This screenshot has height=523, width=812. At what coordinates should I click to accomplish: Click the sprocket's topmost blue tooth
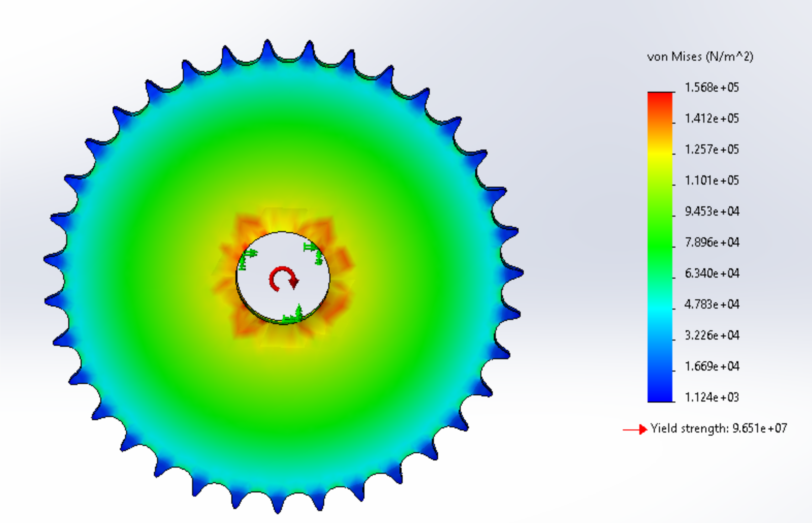click(267, 48)
